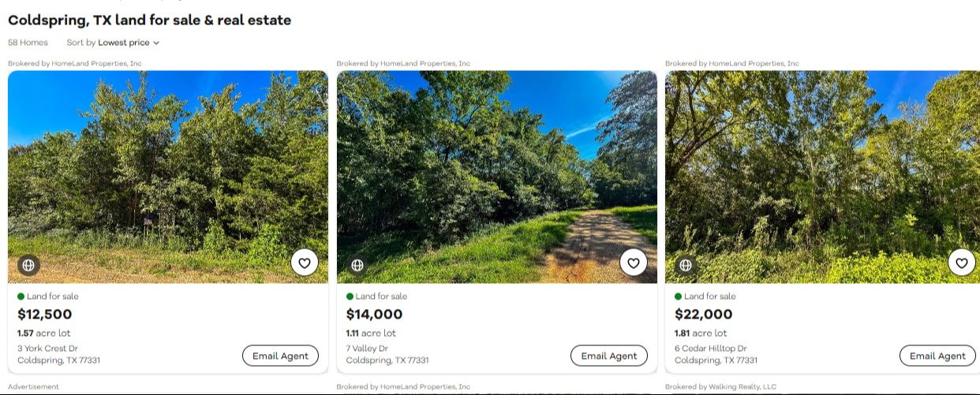Open the 3 York Crest Dr address link

pos(47,348)
